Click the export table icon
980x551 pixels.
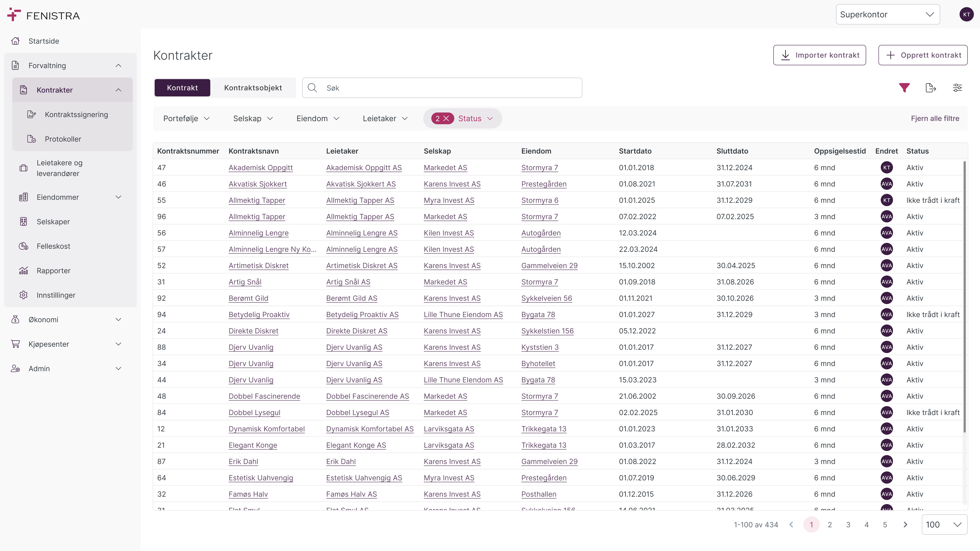(930, 88)
